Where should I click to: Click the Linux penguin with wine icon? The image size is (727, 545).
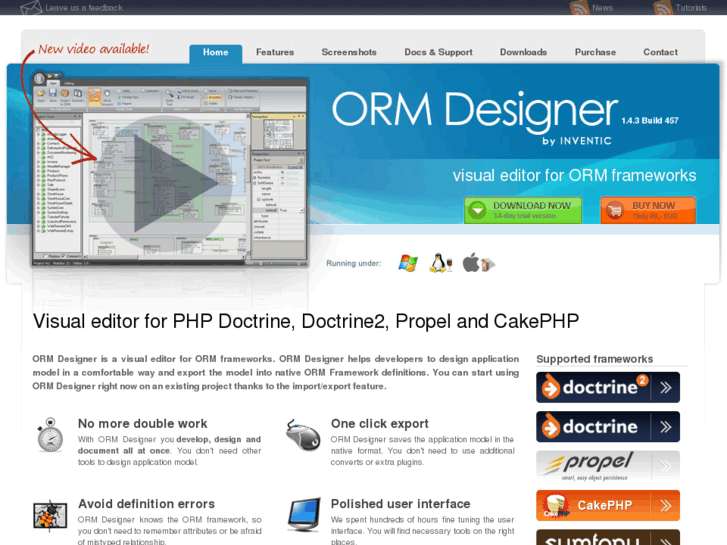tap(440, 263)
